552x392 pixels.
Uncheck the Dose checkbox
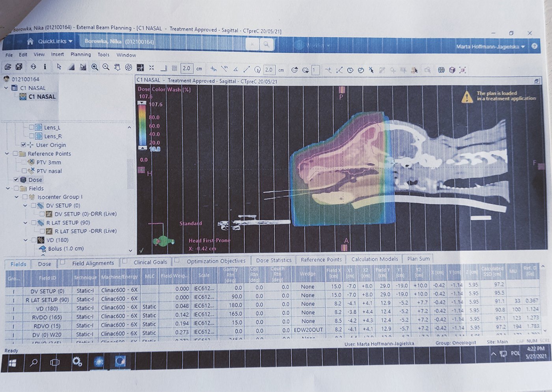[16, 179]
